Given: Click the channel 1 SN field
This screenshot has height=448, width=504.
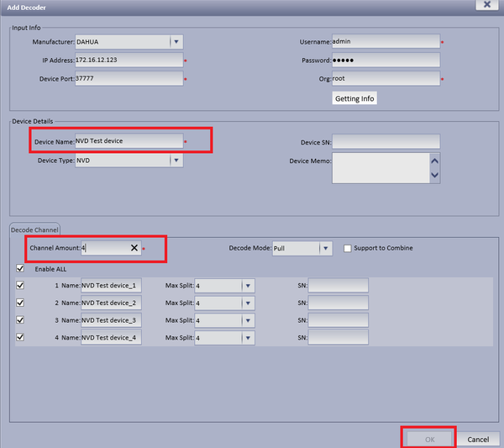Looking at the screenshot, I should point(339,286).
